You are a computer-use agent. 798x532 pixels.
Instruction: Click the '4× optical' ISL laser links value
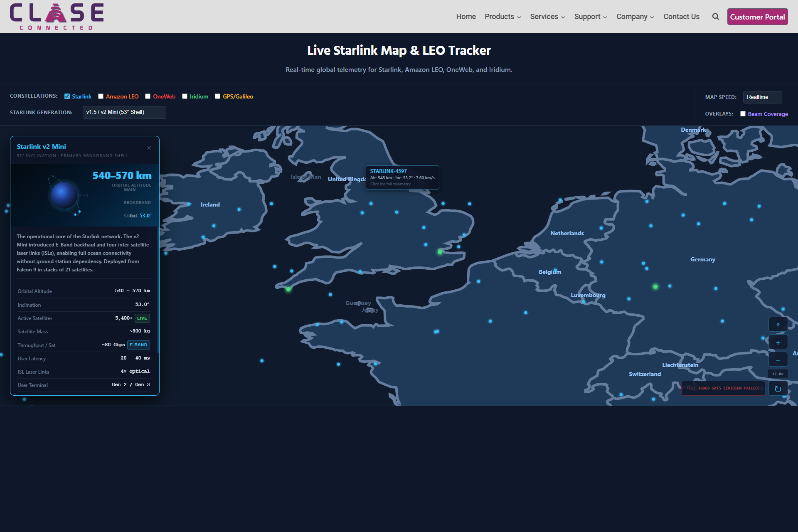135,371
